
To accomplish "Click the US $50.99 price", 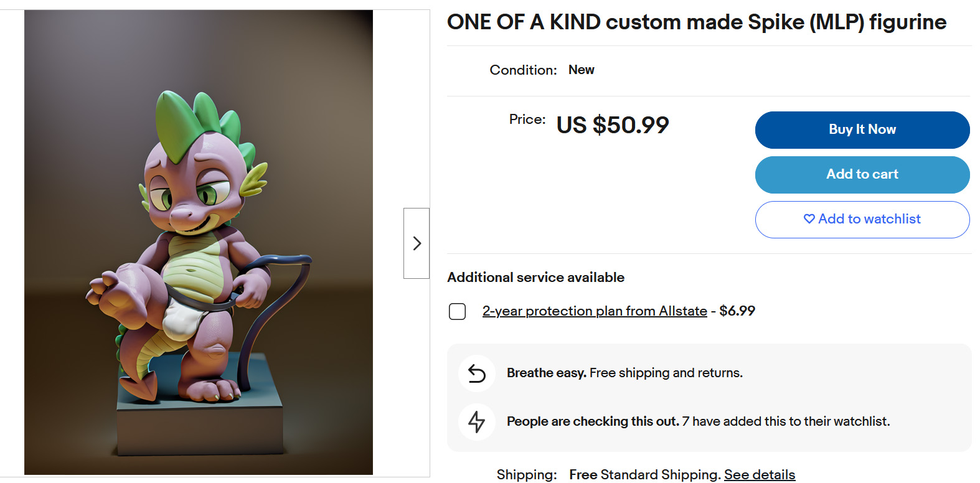I will point(612,125).
